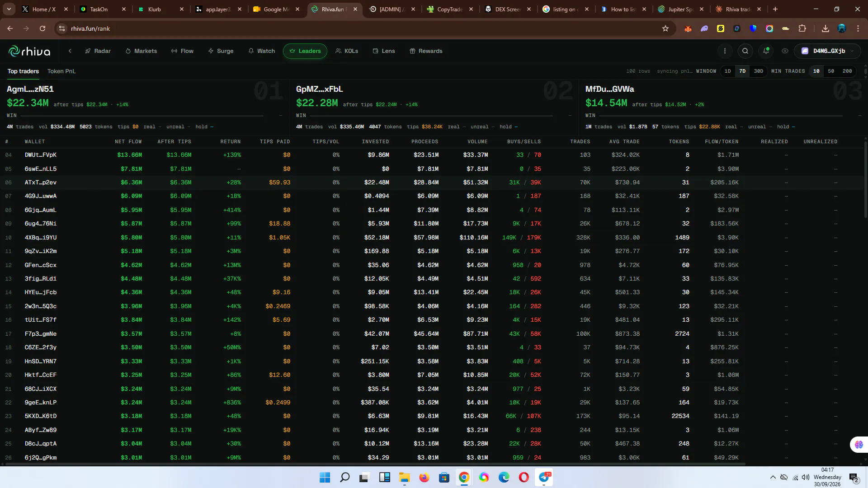
Task: Open the search magnifier in Rhiva header
Action: point(745,51)
